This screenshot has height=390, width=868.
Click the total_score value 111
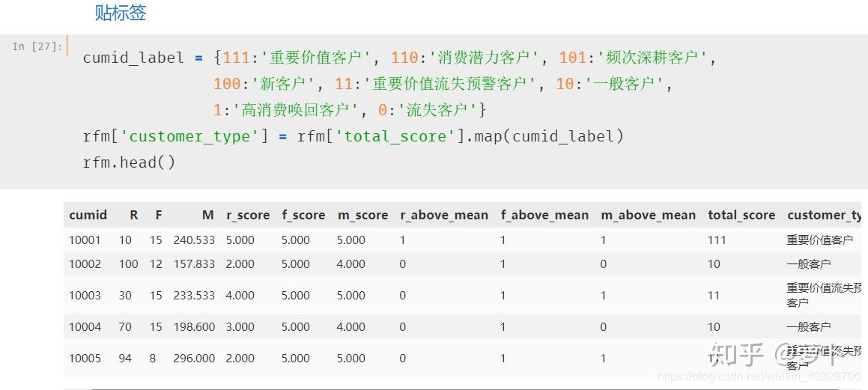(x=717, y=240)
